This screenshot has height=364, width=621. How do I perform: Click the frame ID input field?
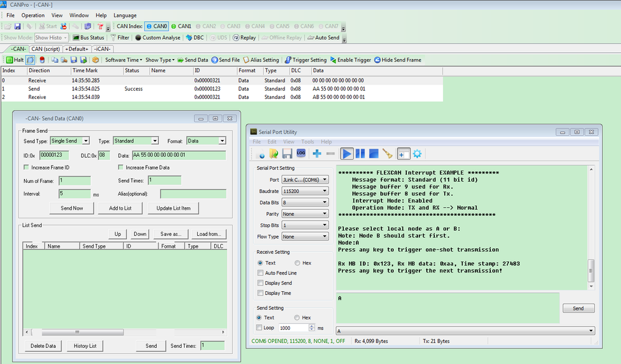(54, 155)
